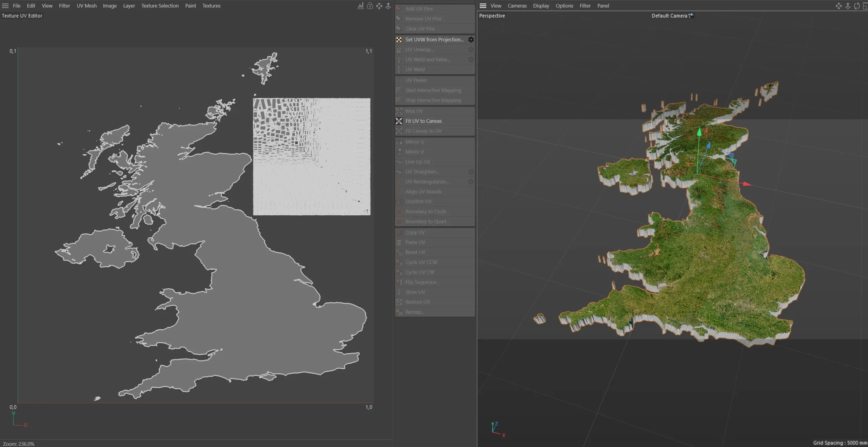Open the hamburger menu in the right viewport

click(482, 5)
